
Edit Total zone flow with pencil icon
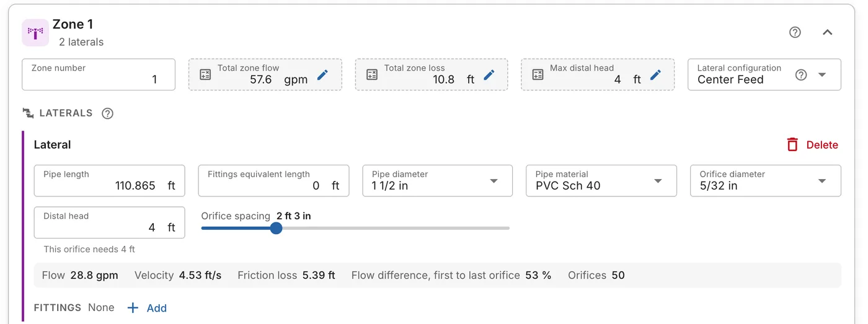pos(322,75)
